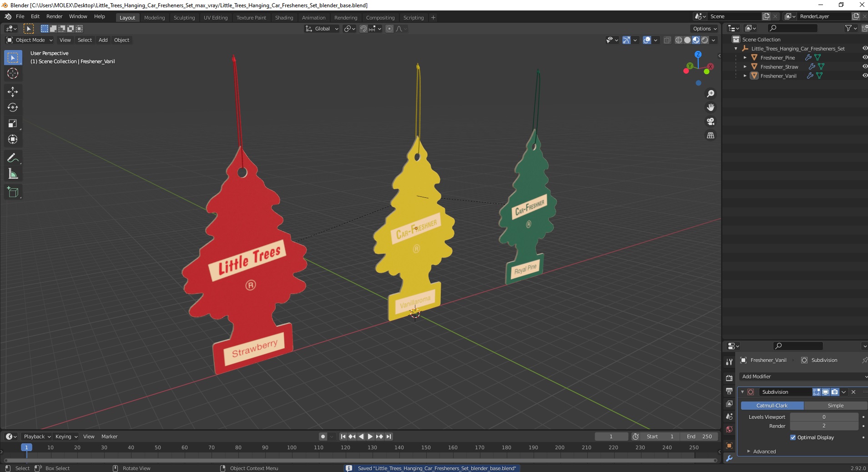Open the Modifiers wrench tab
This screenshot has height=472, width=868.
(x=729, y=458)
